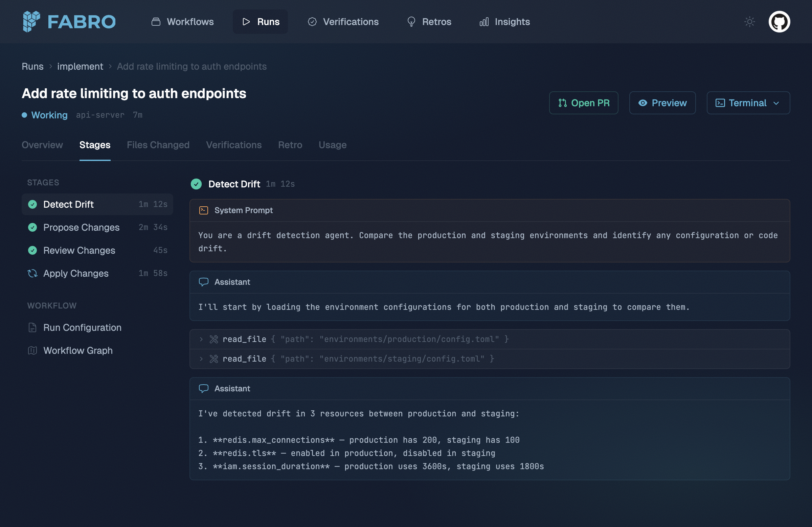The height and width of the screenshot is (527, 812).
Task: Click the green check beside Review Changes
Action: 32,250
